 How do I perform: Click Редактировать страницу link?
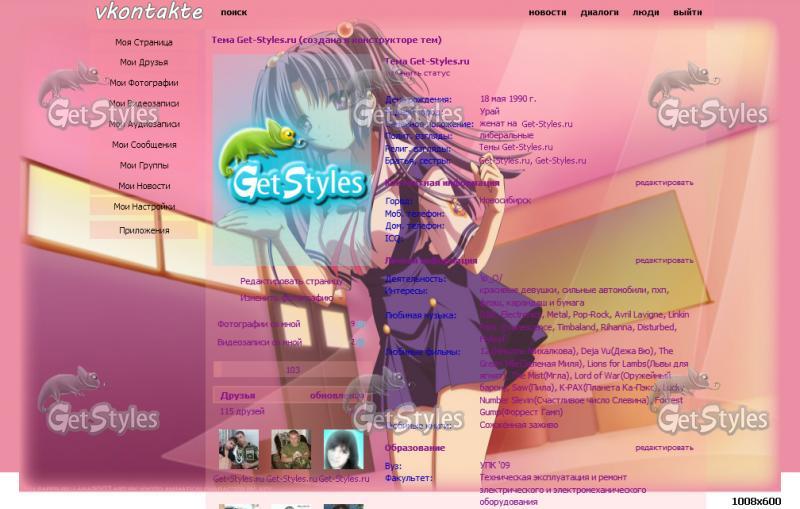(291, 281)
